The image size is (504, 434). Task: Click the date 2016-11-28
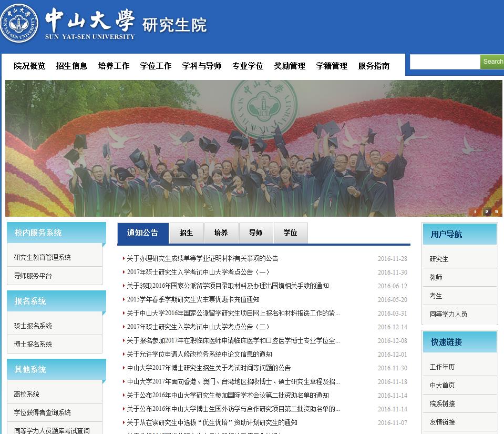392,259
